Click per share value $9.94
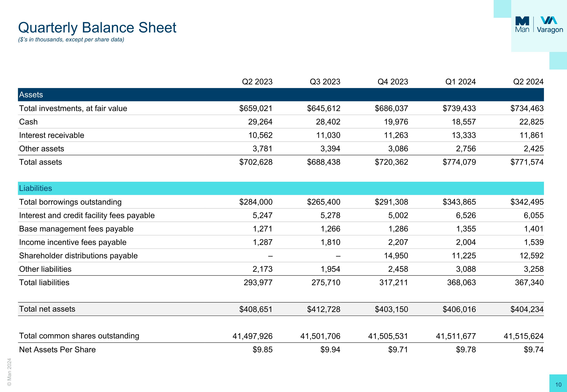 pyautogui.click(x=330, y=349)
